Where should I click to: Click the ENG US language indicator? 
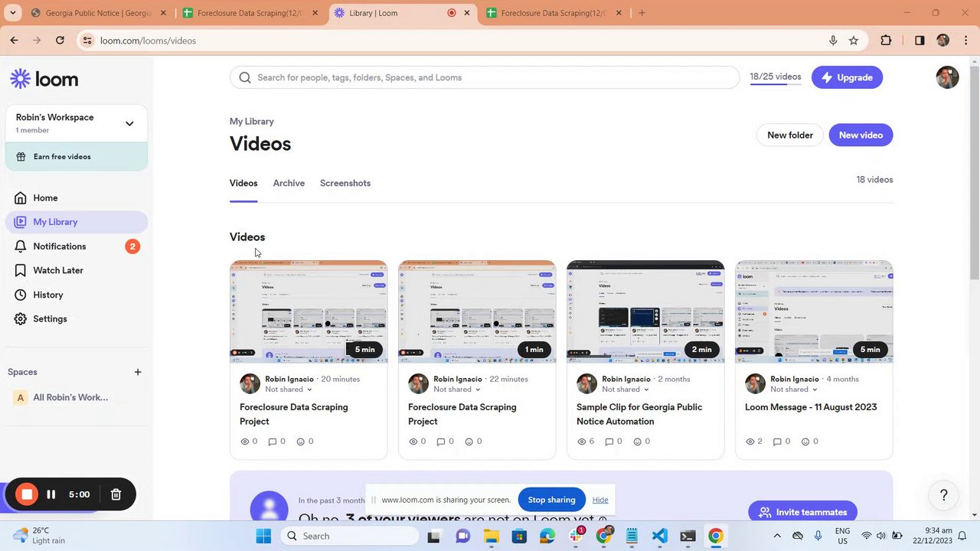(x=842, y=536)
